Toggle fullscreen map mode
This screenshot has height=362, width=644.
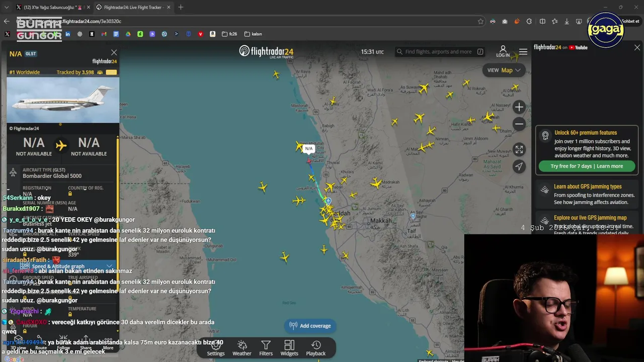[519, 149]
